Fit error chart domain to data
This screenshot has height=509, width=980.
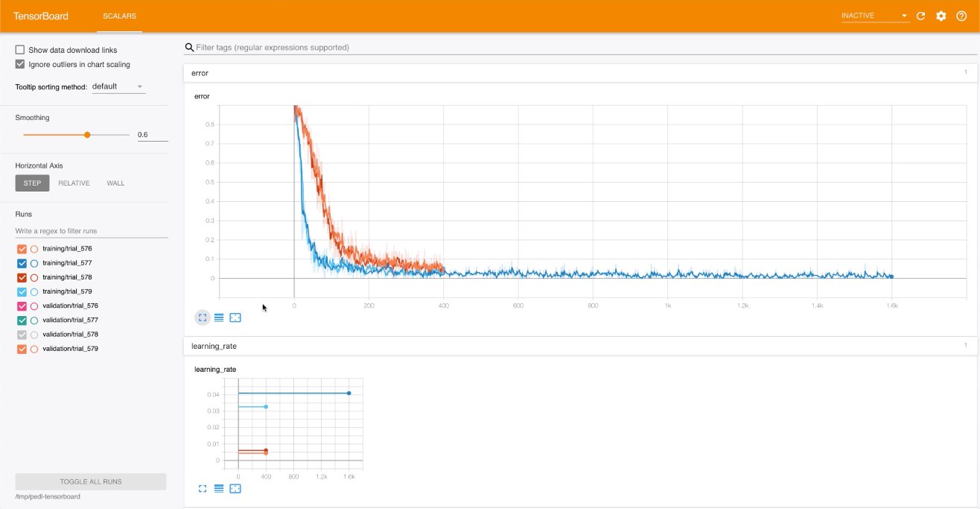(x=235, y=317)
